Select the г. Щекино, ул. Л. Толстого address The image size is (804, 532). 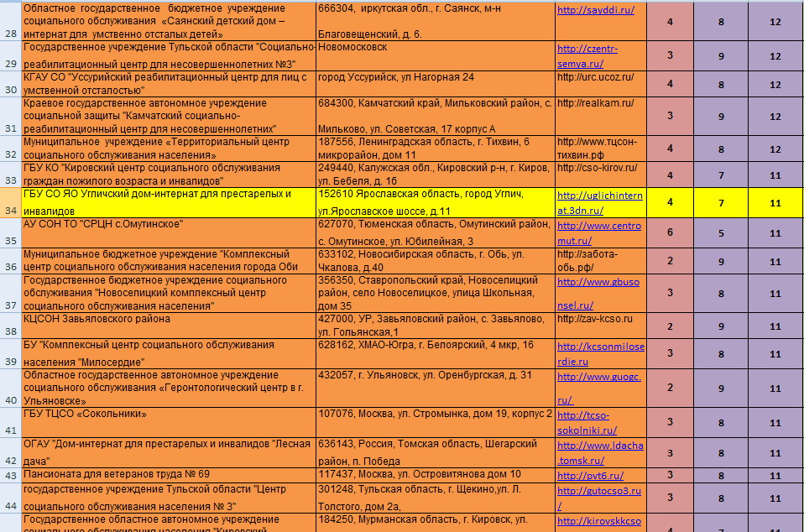pos(436,498)
